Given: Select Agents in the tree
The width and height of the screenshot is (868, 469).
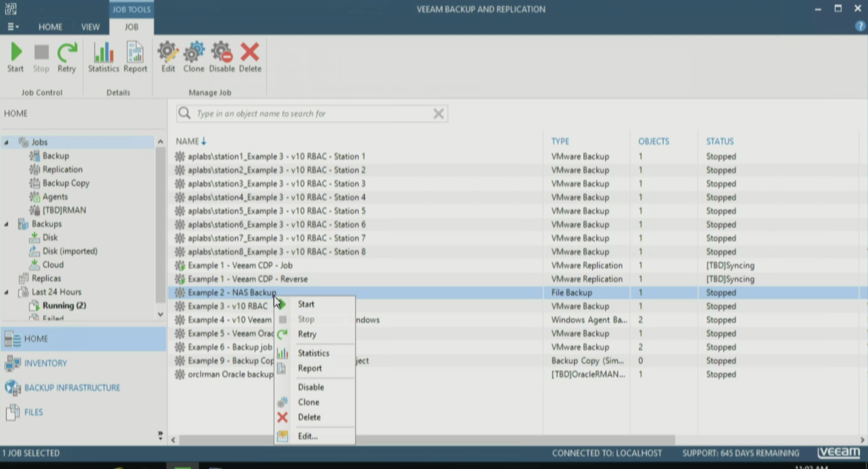Looking at the screenshot, I should point(55,197).
